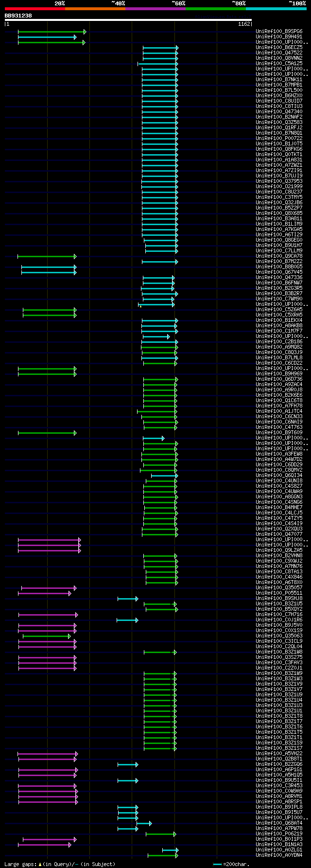The height and width of the screenshot is (868, 311).
Task: Select the label UniRef100_B3Z1W8
Action: click(279, 652)
